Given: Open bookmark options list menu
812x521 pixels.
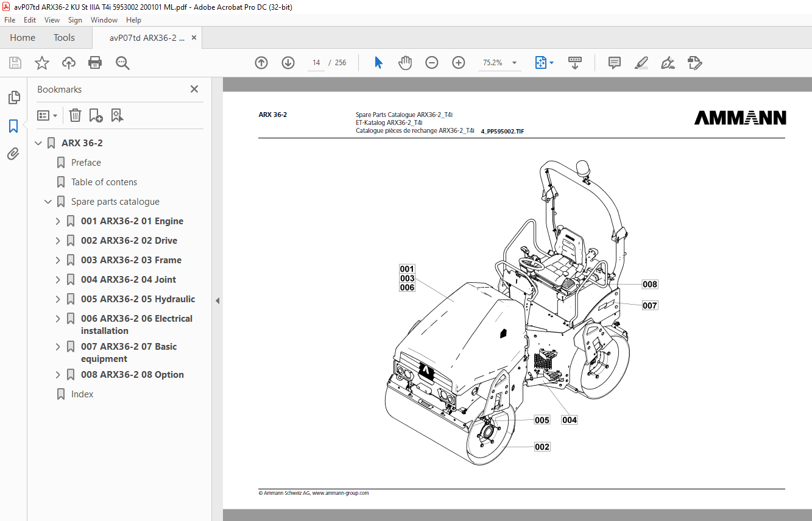Looking at the screenshot, I should tap(47, 115).
